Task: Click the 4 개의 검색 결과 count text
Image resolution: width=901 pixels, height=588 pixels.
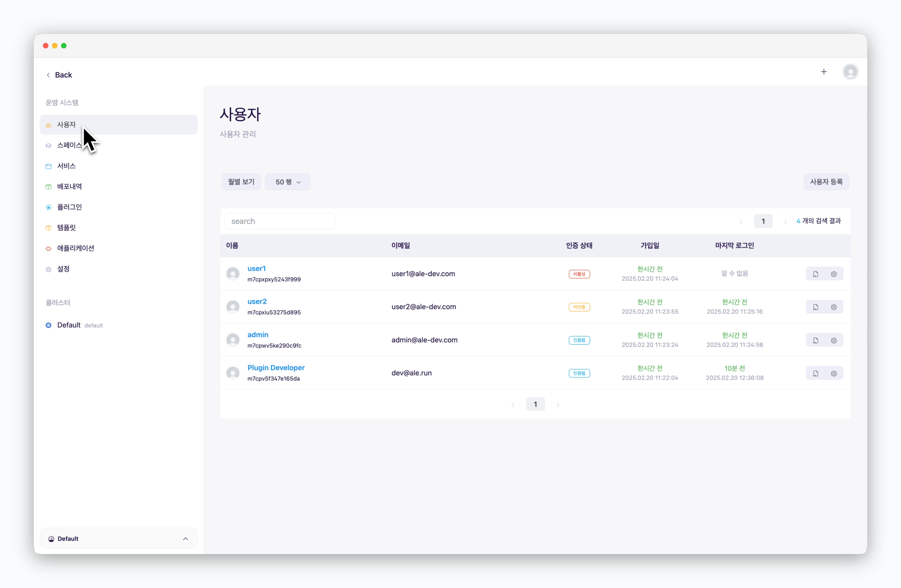Action: 818,221
